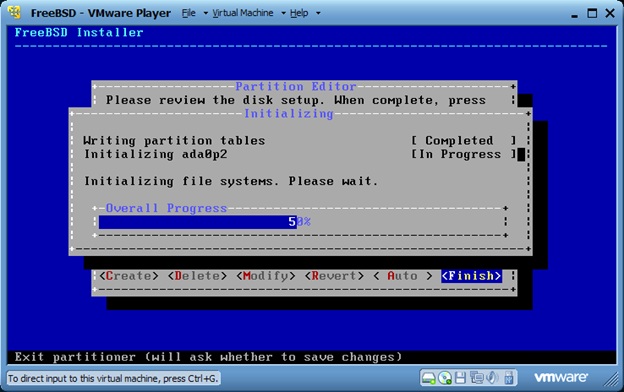Click the 'press Ctrl+G' status bar message
Screen dimensions: 624x392
click(x=113, y=378)
